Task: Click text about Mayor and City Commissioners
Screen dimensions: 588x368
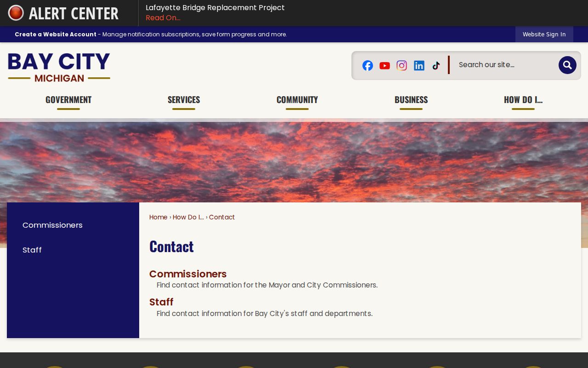Action: pos(267,285)
